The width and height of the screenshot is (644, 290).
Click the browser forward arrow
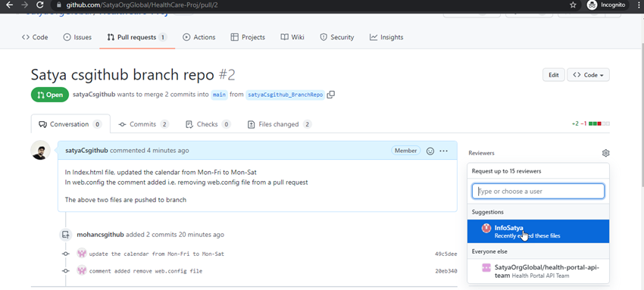(x=25, y=5)
